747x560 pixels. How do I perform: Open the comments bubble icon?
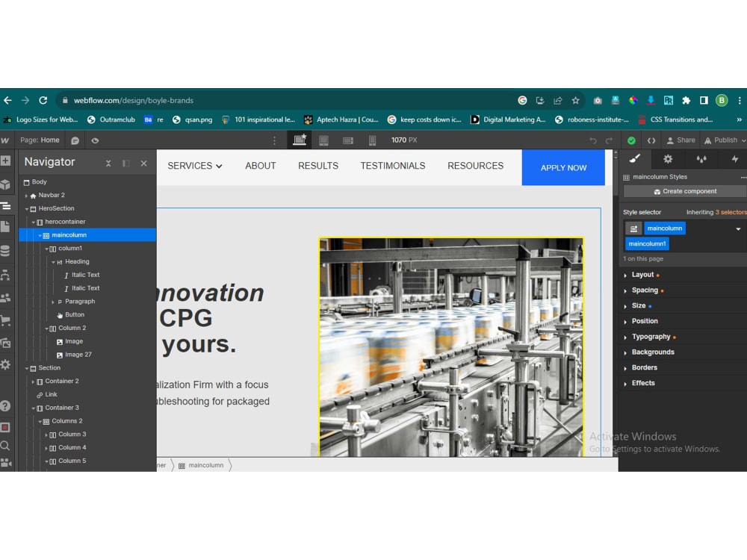point(75,140)
